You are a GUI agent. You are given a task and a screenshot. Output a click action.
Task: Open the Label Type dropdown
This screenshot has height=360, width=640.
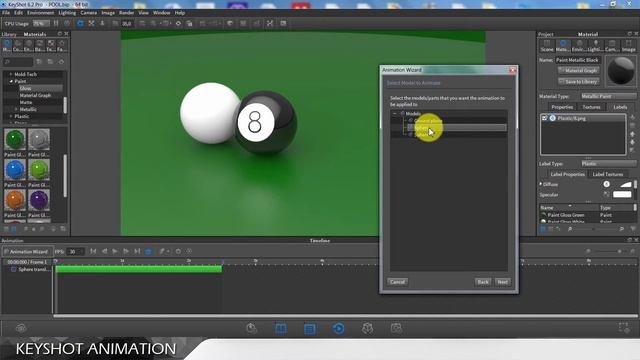coord(608,164)
